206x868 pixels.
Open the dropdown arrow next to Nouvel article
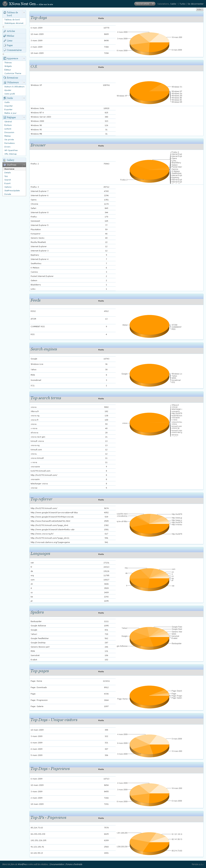click(x=153, y=4)
